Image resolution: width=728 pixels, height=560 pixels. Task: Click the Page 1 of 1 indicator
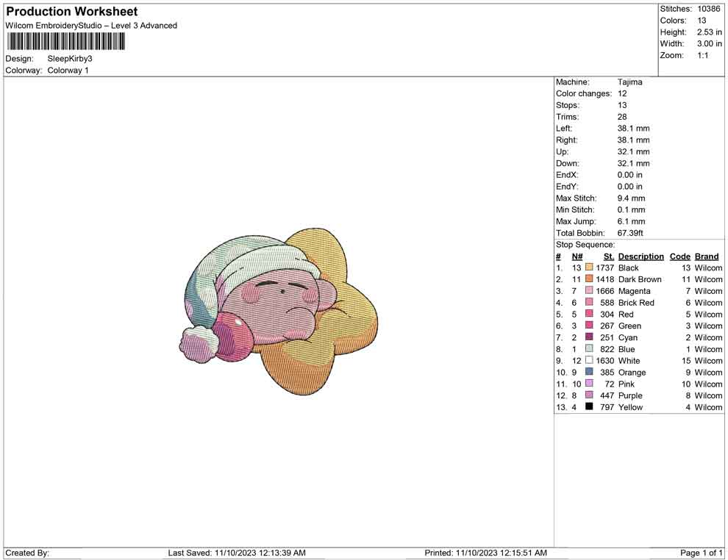pyautogui.click(x=701, y=553)
